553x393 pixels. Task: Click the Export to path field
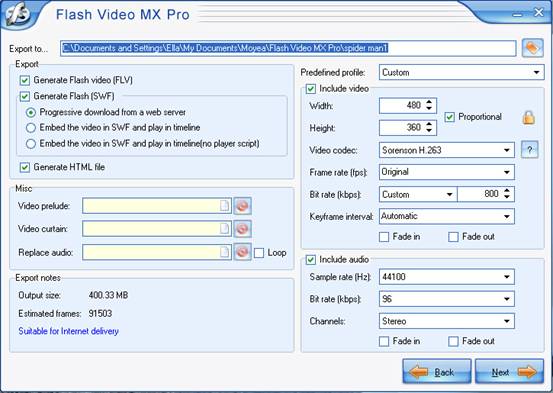coord(288,48)
